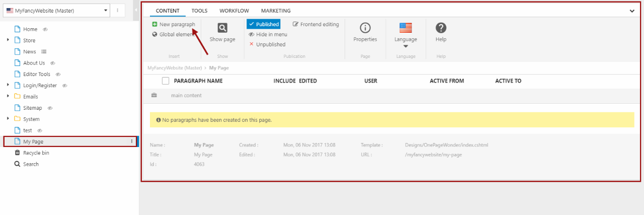The height and width of the screenshot is (215, 644).
Task: Click New paragraph button
Action: click(174, 24)
